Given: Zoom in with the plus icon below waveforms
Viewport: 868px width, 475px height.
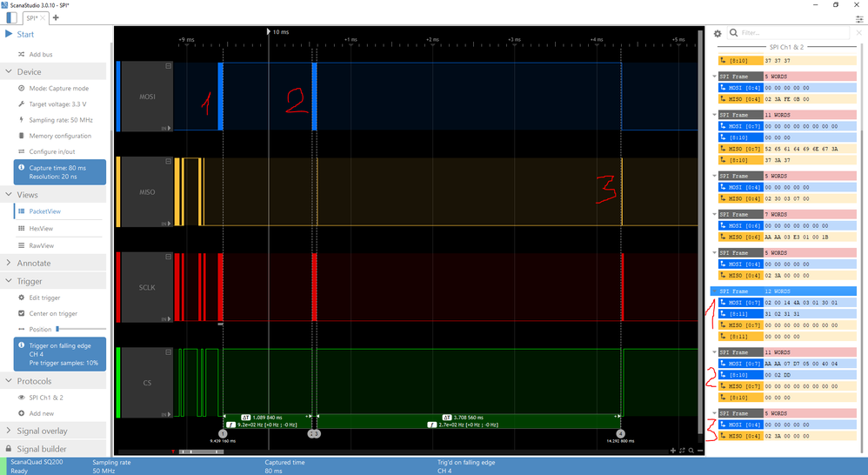Looking at the screenshot, I should click(673, 451).
